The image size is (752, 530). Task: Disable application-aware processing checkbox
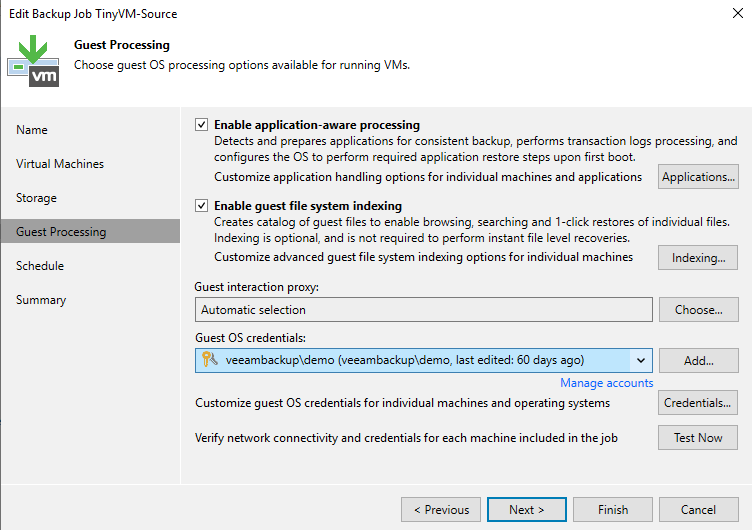coord(201,125)
